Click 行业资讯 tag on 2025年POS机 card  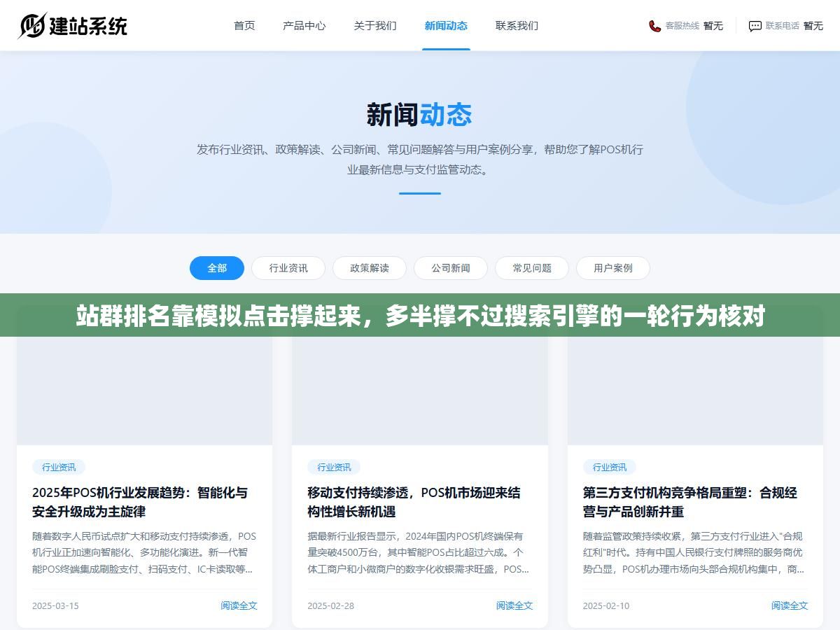click(59, 467)
